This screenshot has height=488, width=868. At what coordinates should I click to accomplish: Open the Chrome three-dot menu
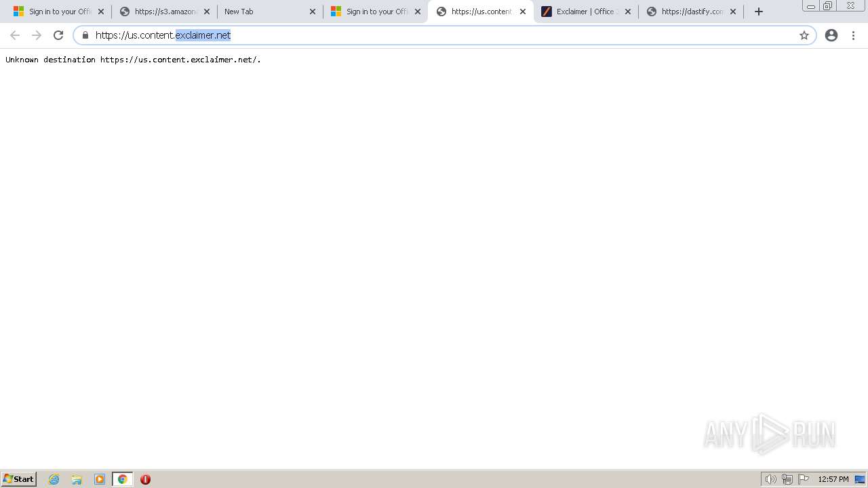click(854, 35)
